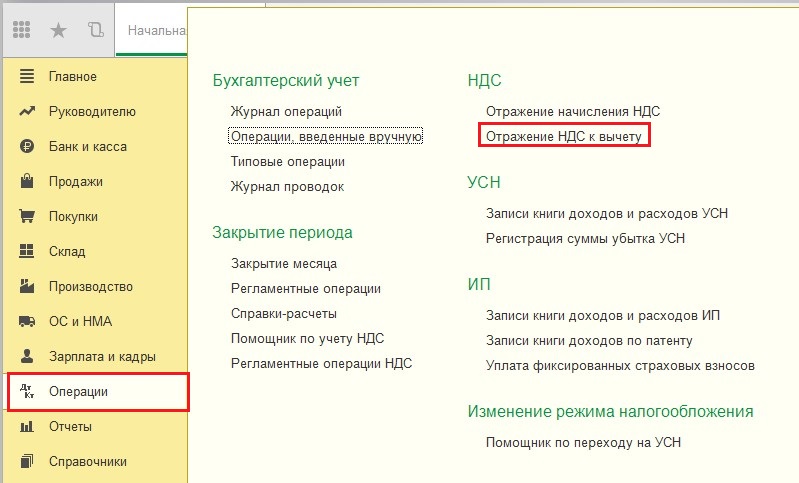
Task: Open Регламентные операции link
Action: point(306,288)
